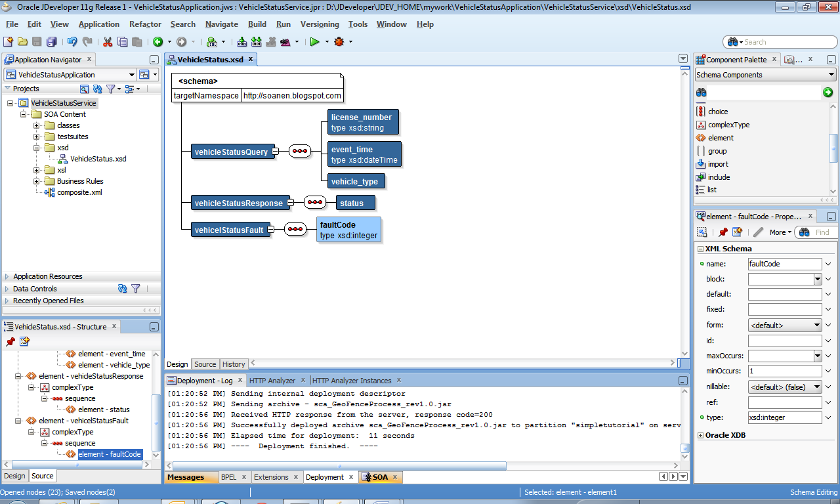Open the Schema Components dropdown
Screen dimensions: 840x504
pyautogui.click(x=766, y=75)
